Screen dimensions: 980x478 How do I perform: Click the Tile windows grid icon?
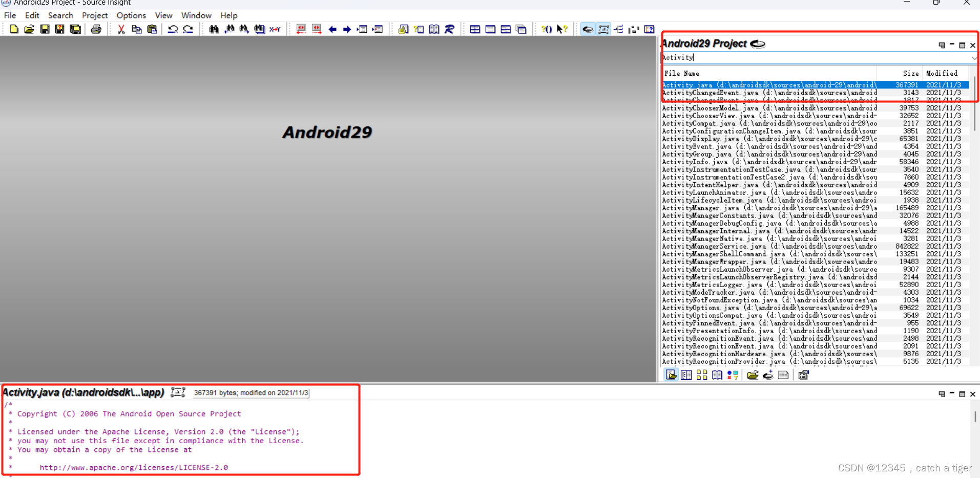pos(475,29)
